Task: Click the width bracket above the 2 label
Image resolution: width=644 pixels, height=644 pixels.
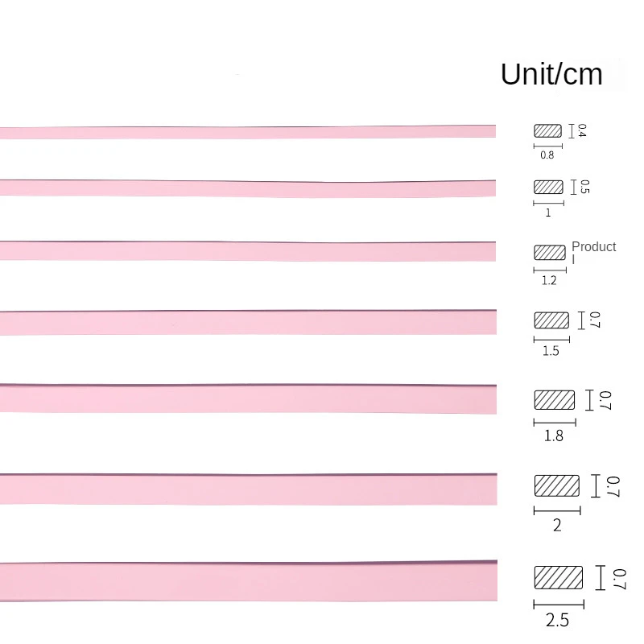Action: pos(557,510)
